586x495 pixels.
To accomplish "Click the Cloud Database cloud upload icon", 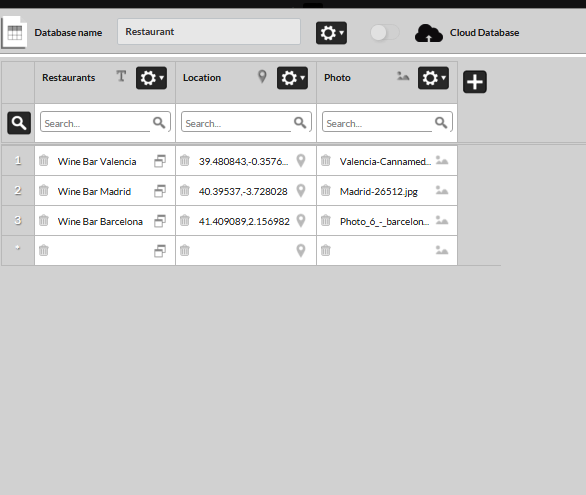I will (x=429, y=33).
